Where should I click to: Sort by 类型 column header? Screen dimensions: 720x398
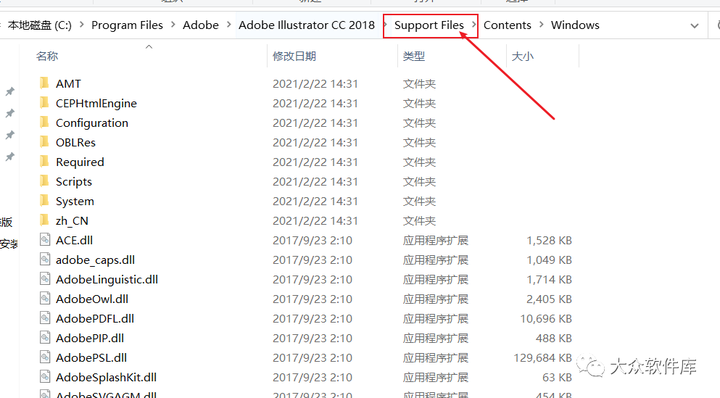(414, 56)
